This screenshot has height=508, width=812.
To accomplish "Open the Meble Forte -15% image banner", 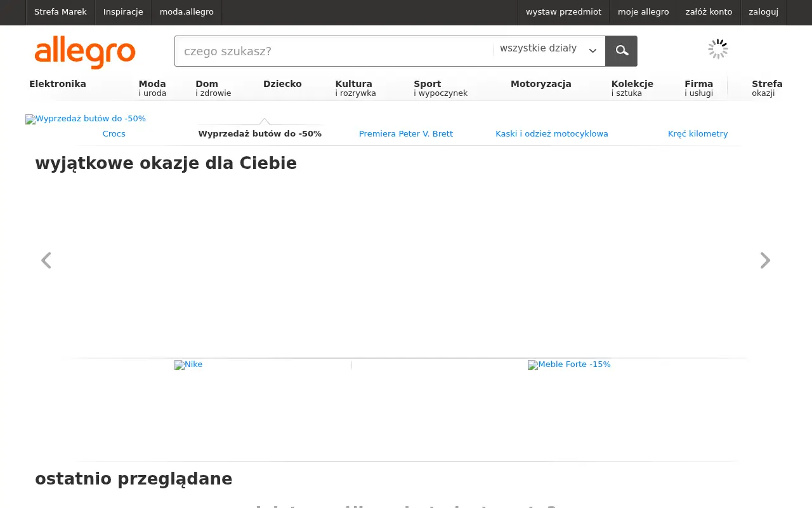I will point(569,364).
